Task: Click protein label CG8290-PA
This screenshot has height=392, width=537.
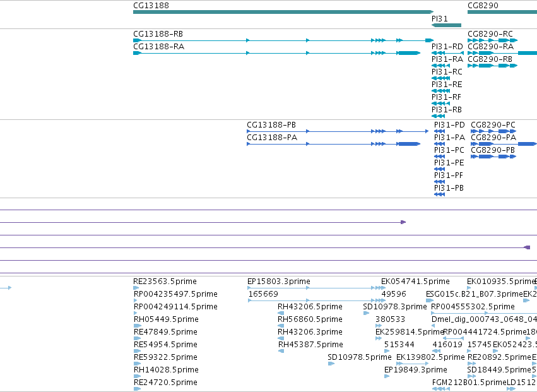Action: 493,138
